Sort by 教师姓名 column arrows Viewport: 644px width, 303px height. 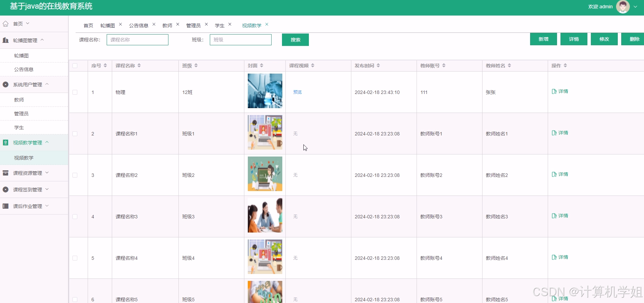tap(509, 66)
